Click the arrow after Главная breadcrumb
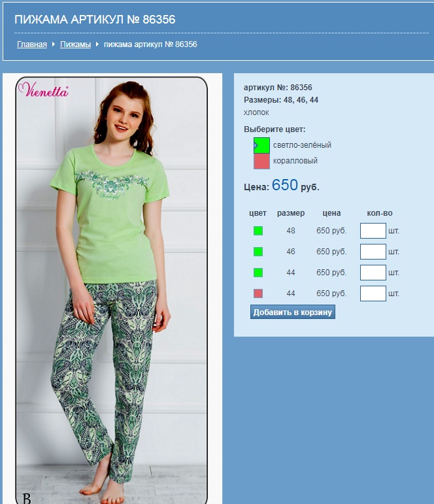Viewport: 434px width, 504px height. pos(54,44)
